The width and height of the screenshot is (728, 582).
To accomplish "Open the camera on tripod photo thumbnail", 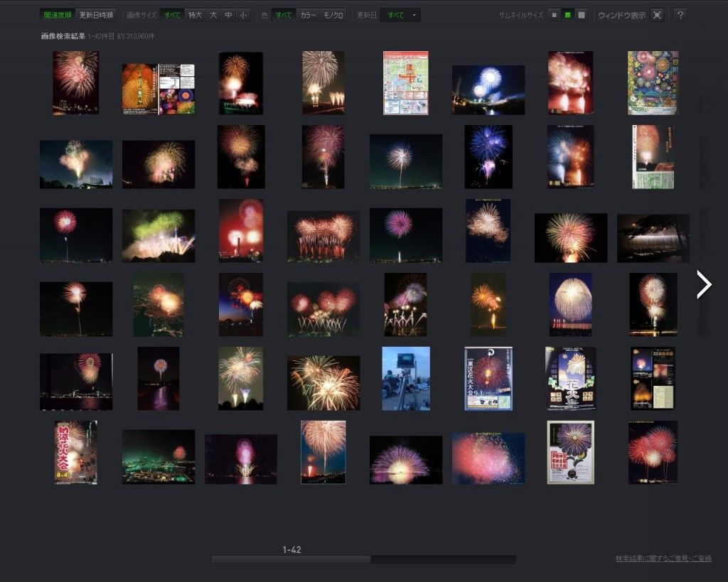I will 406,379.
